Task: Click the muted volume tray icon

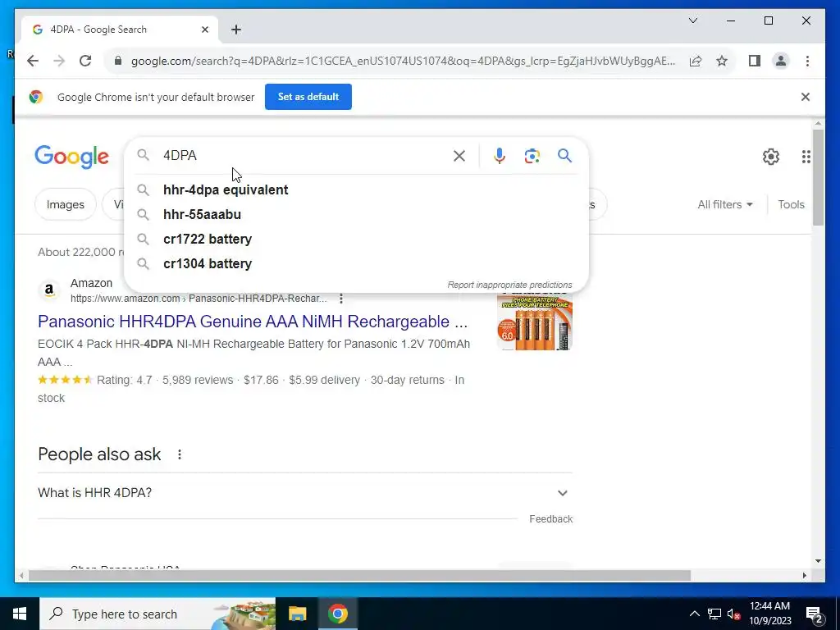Action: [x=734, y=614]
